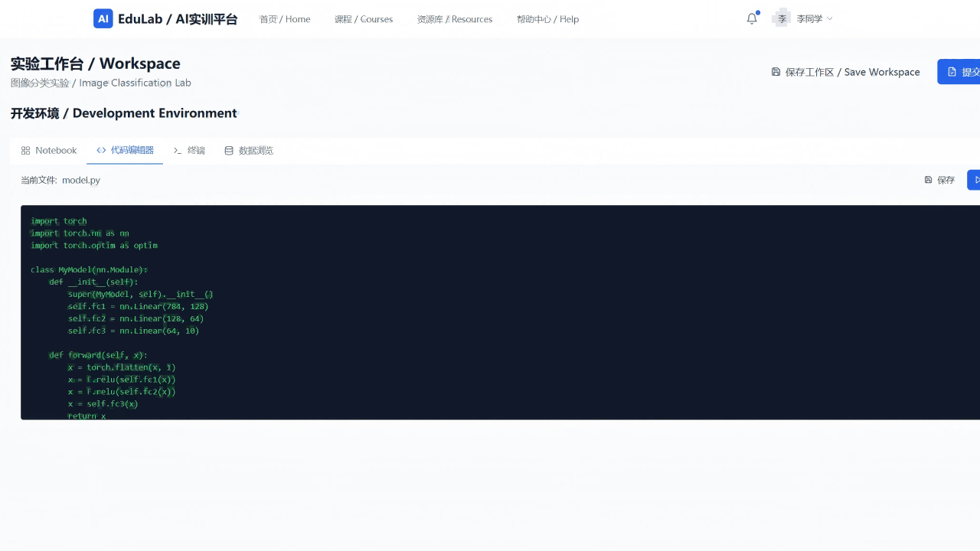Click the user avatar 李
980x551 pixels.
(x=782, y=18)
